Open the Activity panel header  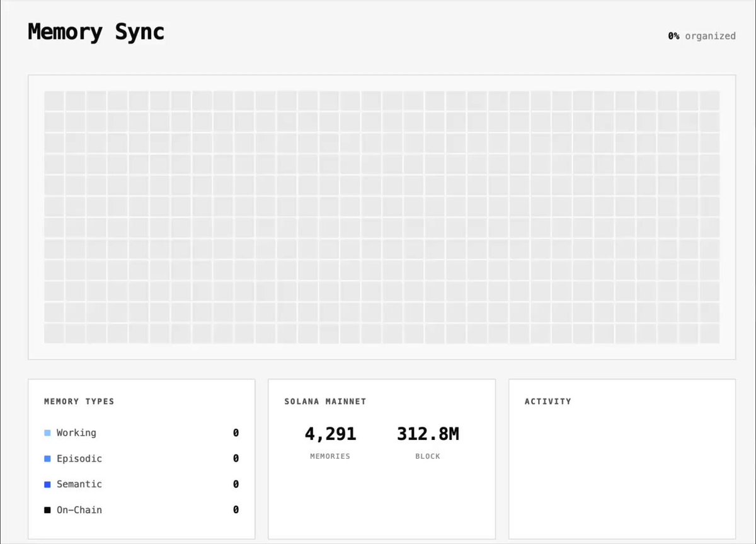coord(548,401)
